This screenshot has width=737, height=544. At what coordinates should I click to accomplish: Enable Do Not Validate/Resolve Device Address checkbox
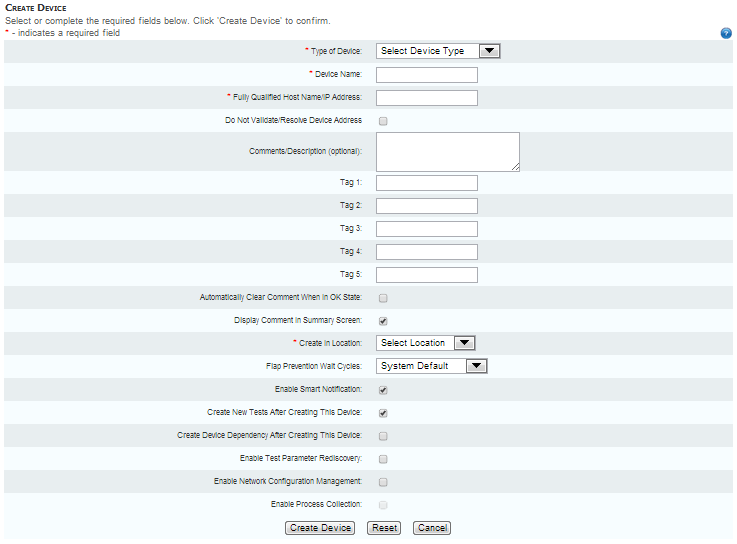pos(383,121)
